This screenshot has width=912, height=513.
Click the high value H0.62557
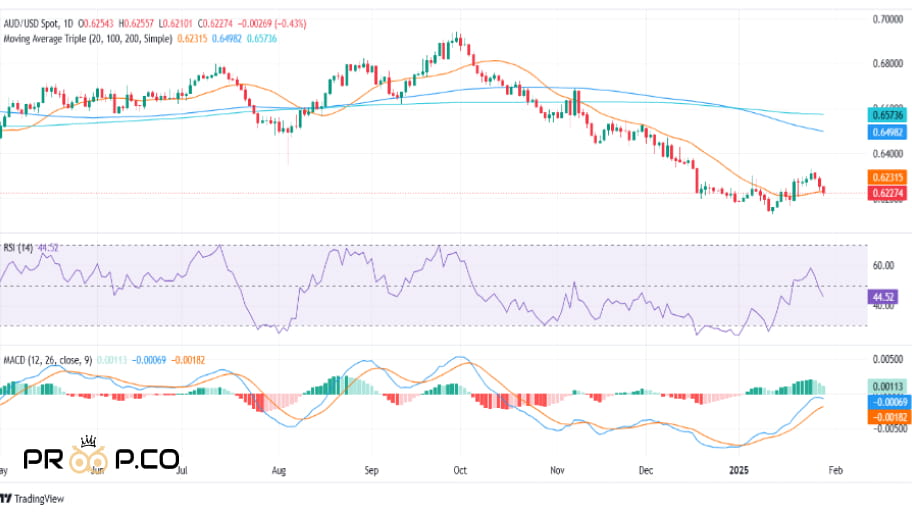[136, 24]
